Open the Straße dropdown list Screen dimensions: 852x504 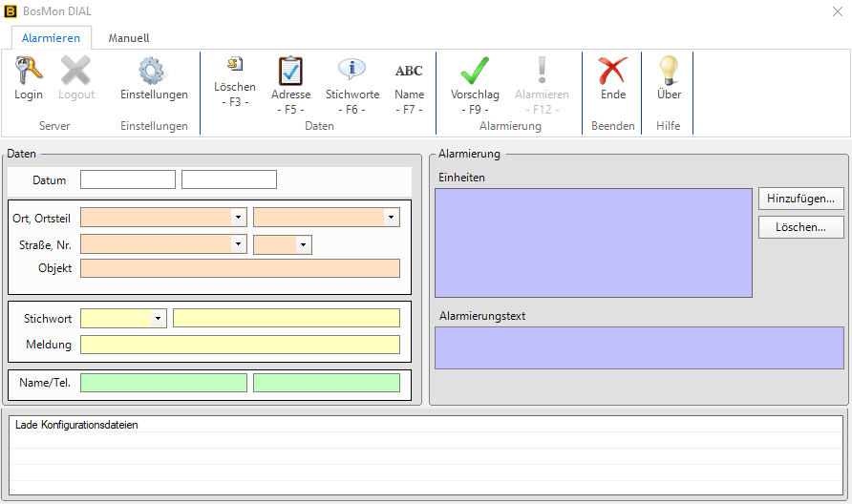click(x=238, y=244)
